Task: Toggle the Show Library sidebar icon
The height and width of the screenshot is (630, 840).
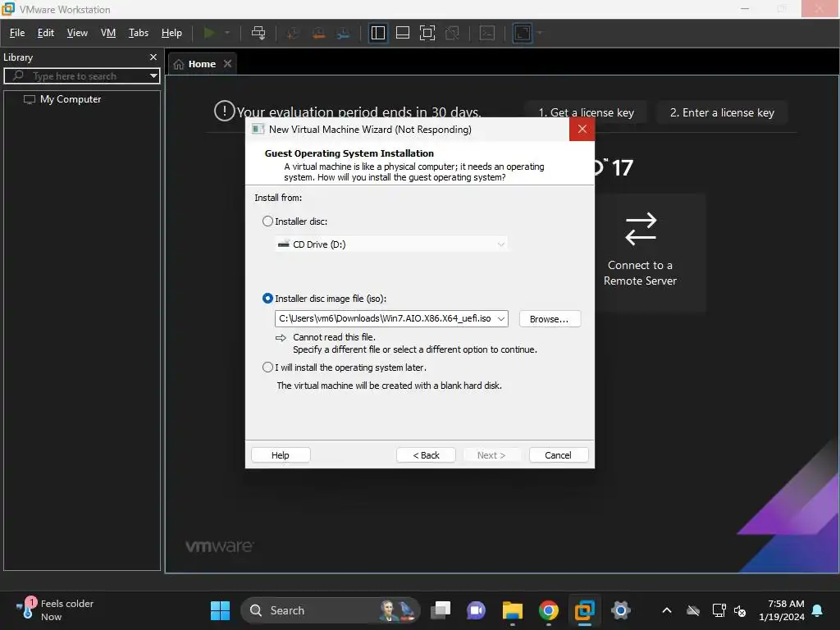Action: [x=378, y=33]
